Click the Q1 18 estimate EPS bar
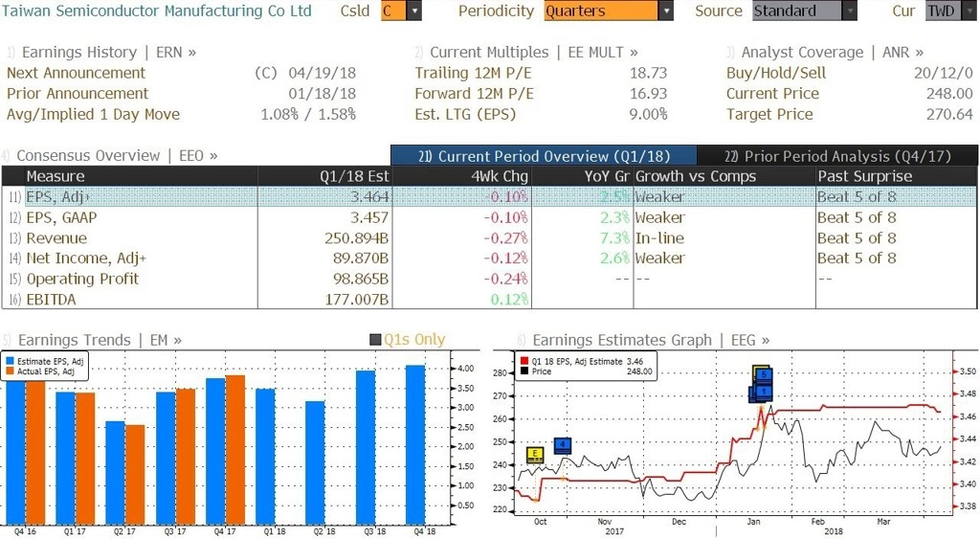 tap(266, 457)
